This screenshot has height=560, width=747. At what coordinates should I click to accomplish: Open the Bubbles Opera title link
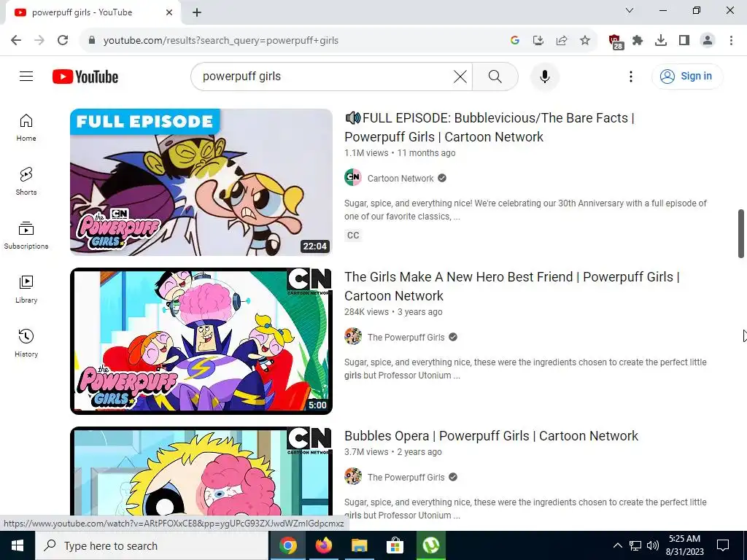(491, 436)
